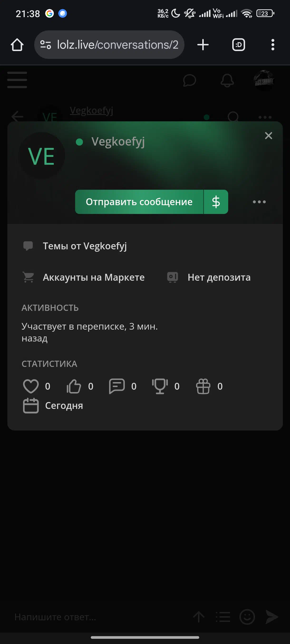Open Темы от Vegkoefyj link
290x644 pixels.
[85, 246]
